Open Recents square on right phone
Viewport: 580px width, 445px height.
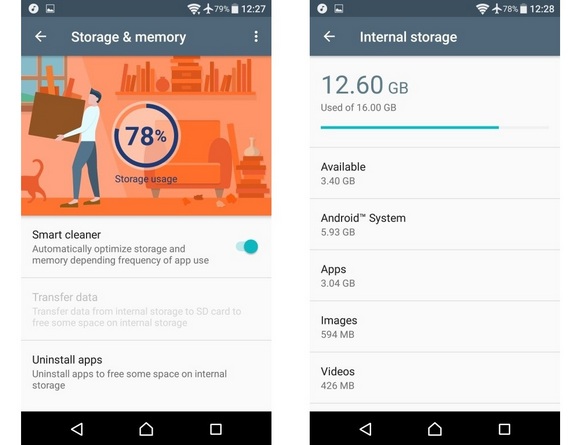(x=504, y=429)
